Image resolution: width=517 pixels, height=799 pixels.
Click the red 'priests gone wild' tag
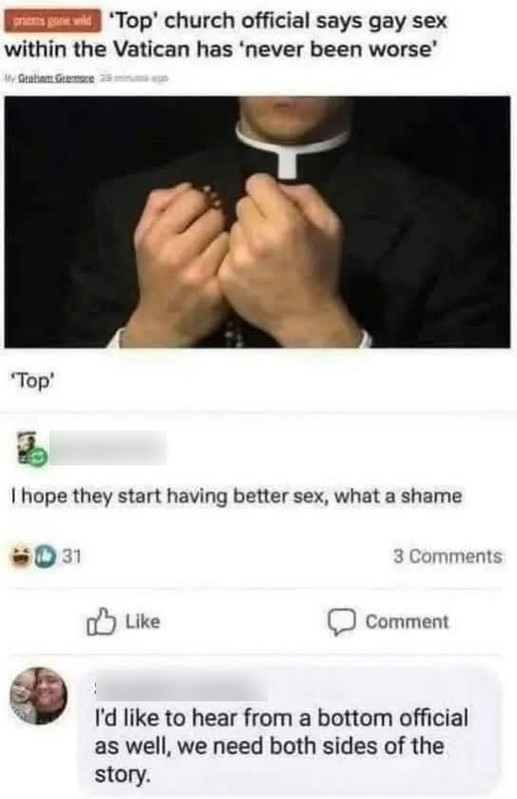[52, 22]
